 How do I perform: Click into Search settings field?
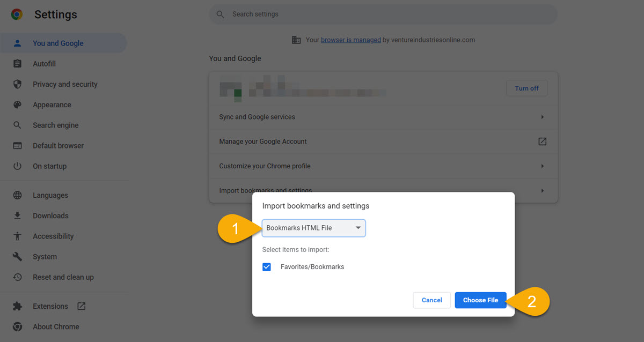click(383, 14)
